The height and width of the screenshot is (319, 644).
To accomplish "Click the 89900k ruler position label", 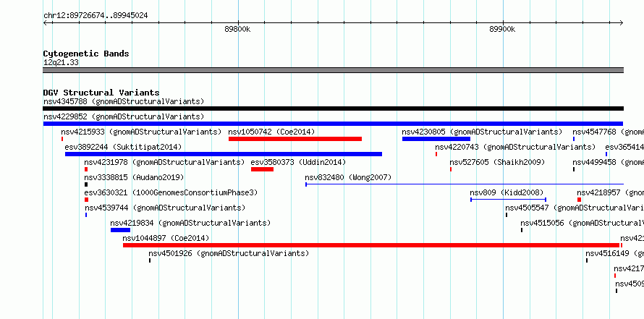I will coord(502,29).
